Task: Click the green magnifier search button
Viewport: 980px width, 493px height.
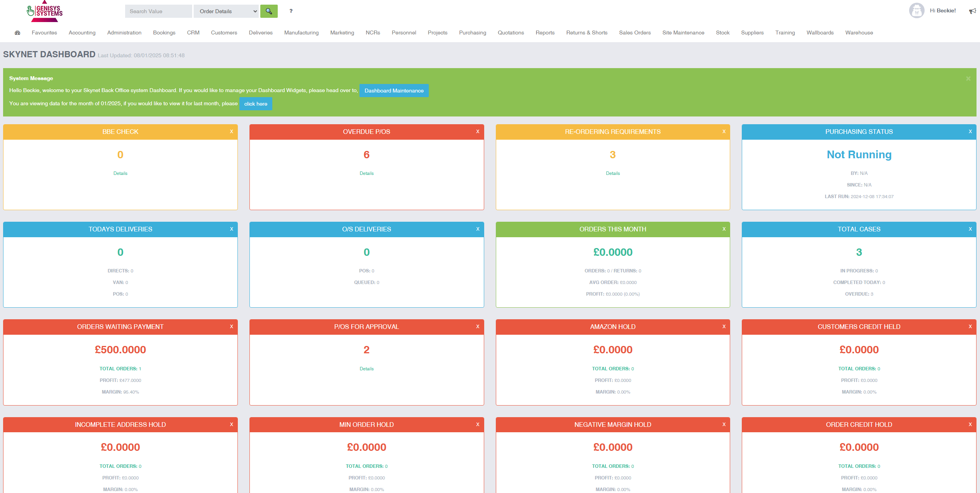Action: click(269, 11)
